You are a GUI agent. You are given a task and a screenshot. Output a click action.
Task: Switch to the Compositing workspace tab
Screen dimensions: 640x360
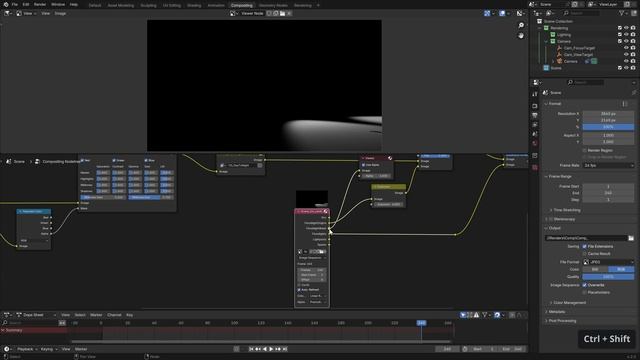[242, 5]
